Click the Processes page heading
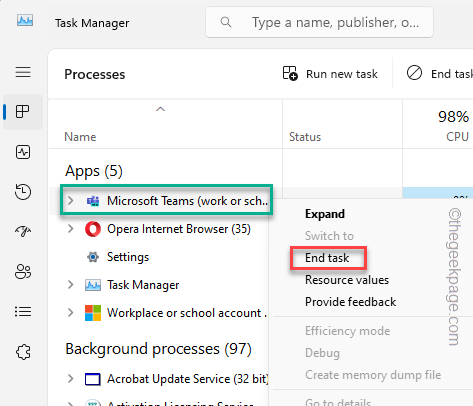The height and width of the screenshot is (406, 473). tap(95, 74)
